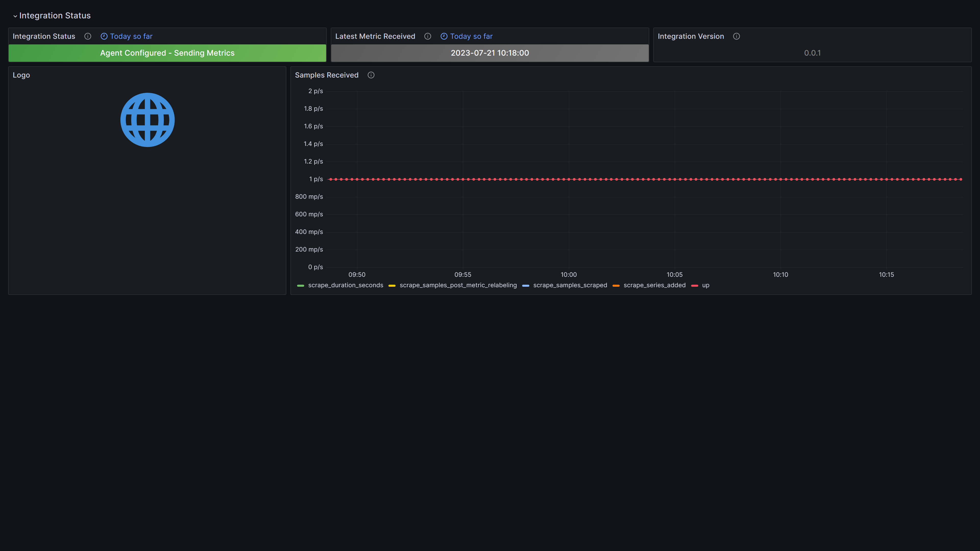
Task: Select the Latest Metric Received panel title
Action: click(375, 36)
